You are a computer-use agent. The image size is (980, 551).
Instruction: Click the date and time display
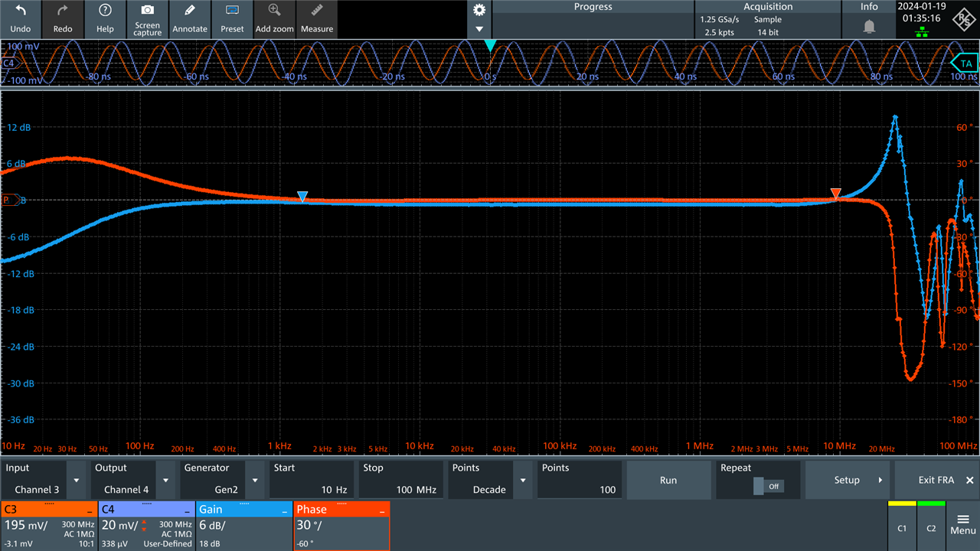click(923, 12)
